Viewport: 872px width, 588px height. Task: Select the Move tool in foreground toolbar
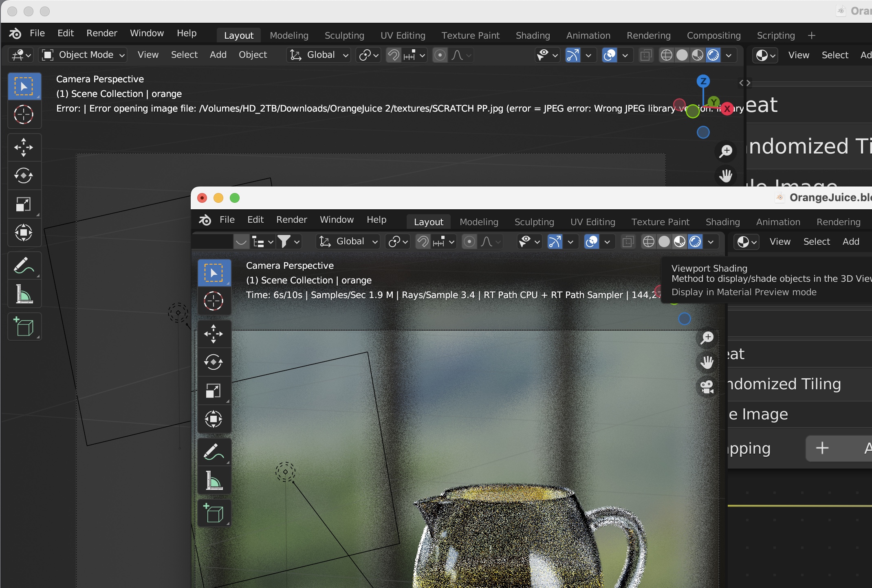click(x=214, y=334)
